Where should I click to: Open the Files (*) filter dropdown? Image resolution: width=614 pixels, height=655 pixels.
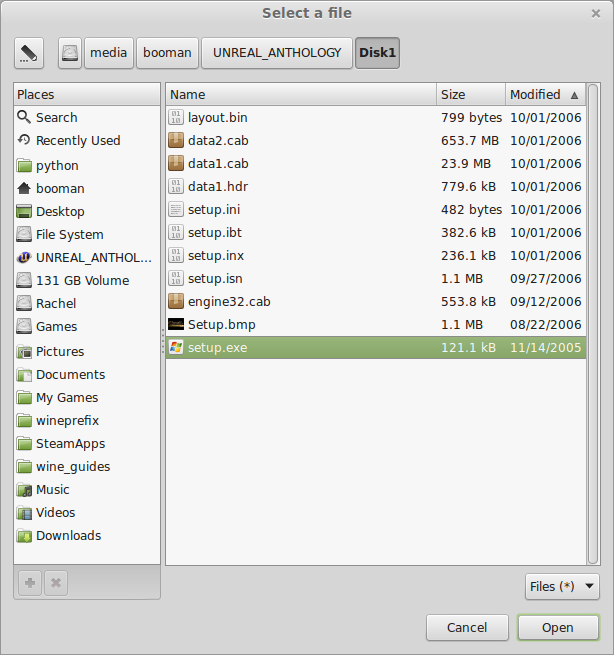click(562, 586)
